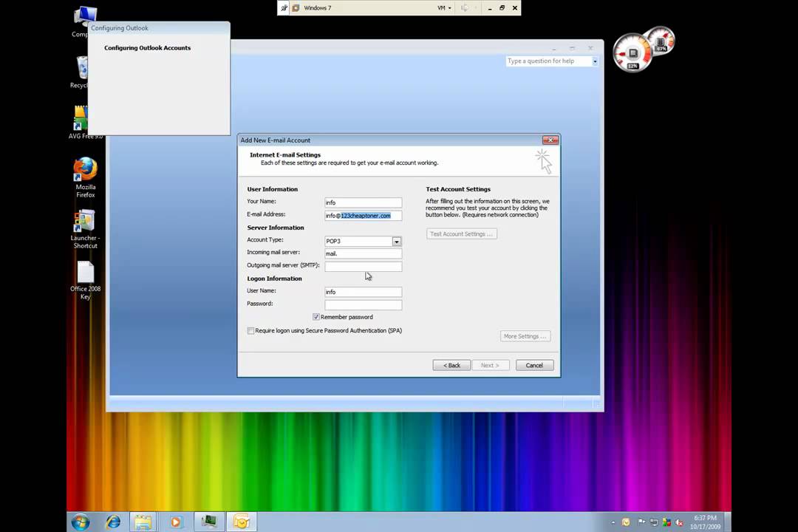This screenshot has width=798, height=532.
Task: Click the colorful four-square tray icon
Action: point(666,522)
